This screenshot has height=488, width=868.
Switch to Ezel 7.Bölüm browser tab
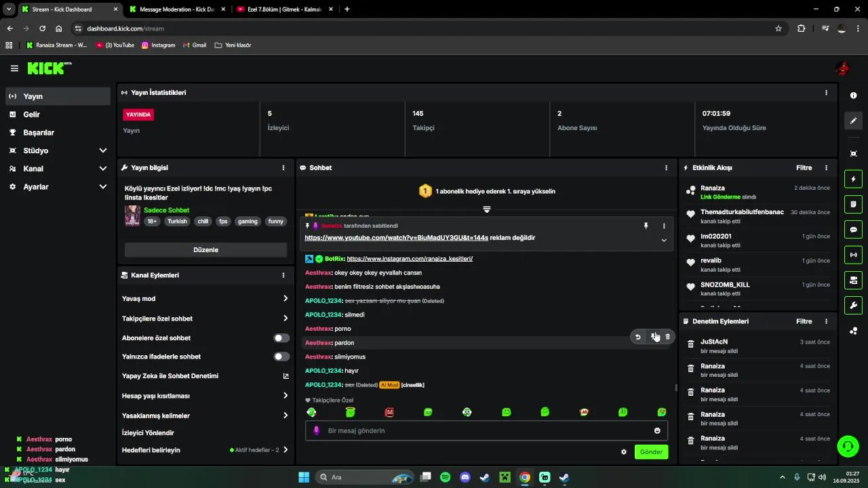tap(284, 9)
